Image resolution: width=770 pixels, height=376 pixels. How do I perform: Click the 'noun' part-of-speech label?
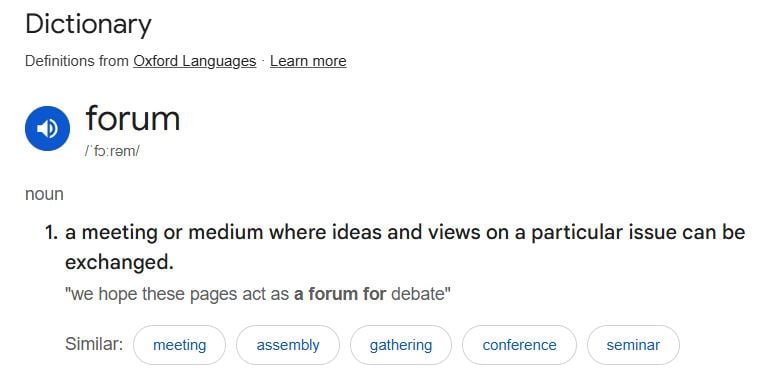tap(44, 194)
